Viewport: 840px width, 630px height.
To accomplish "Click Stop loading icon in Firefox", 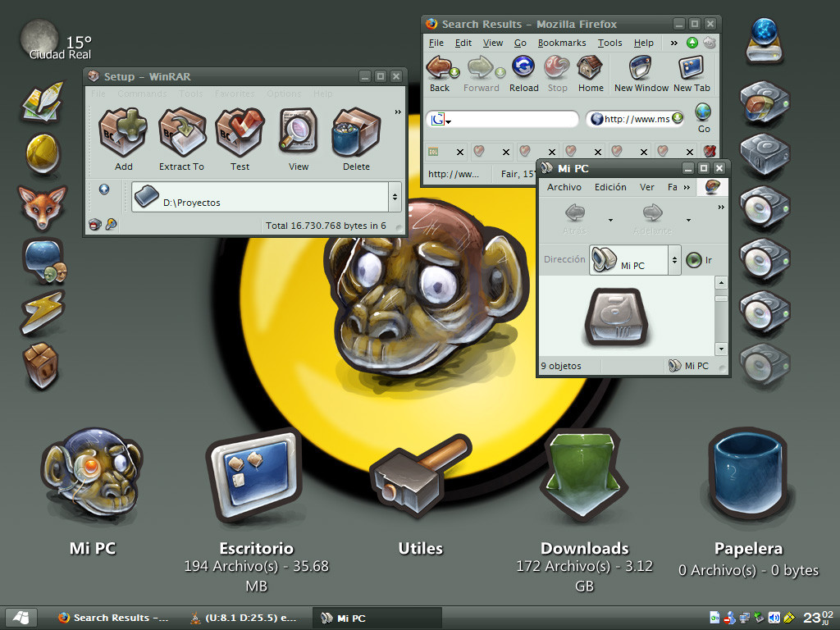I will (557, 67).
